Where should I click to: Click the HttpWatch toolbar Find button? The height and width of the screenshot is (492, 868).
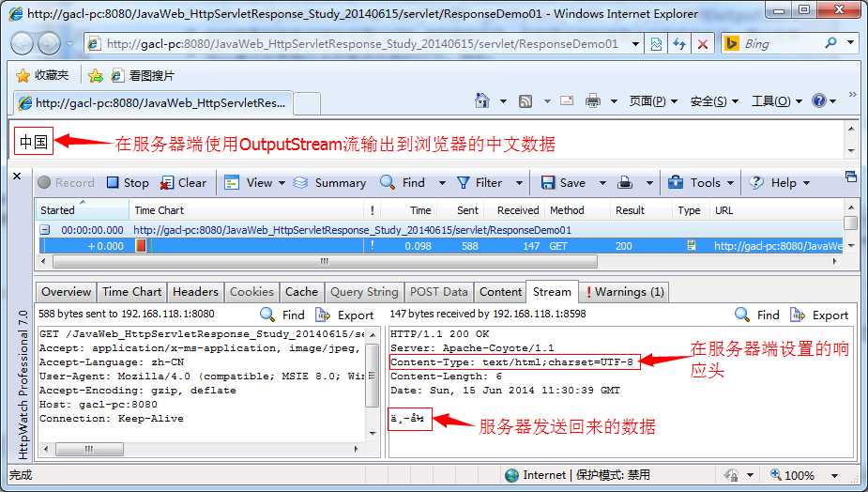[403, 183]
